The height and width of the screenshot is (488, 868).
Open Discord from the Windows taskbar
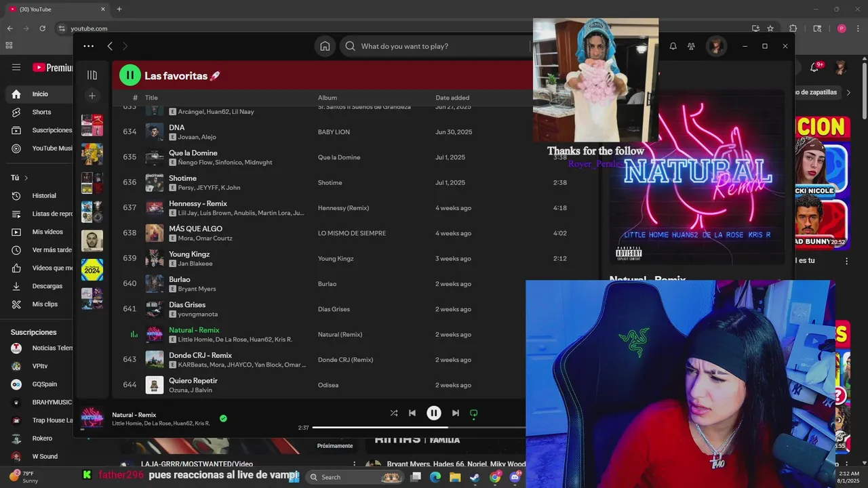[515, 477]
